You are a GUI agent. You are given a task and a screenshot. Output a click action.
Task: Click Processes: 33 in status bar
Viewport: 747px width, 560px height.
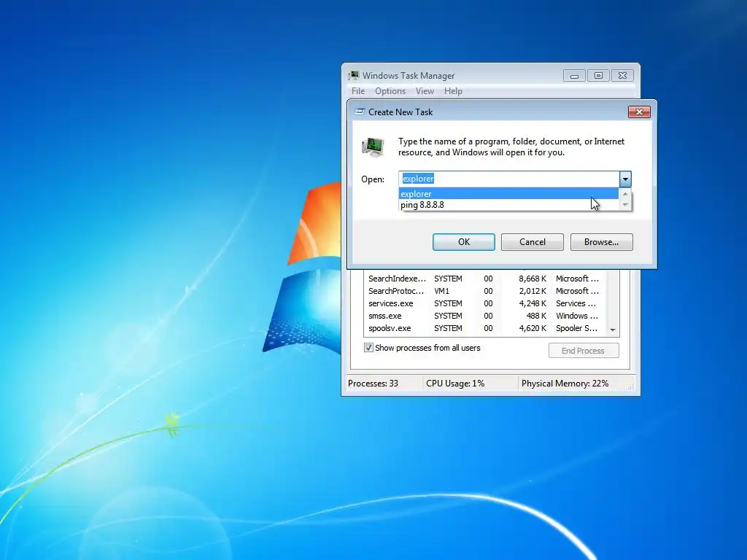(x=373, y=384)
